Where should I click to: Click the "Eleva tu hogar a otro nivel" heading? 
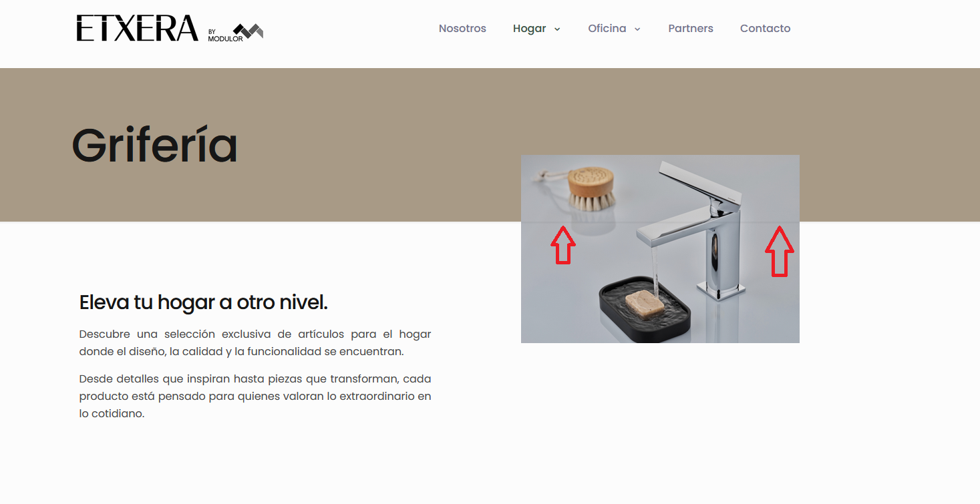(x=203, y=302)
